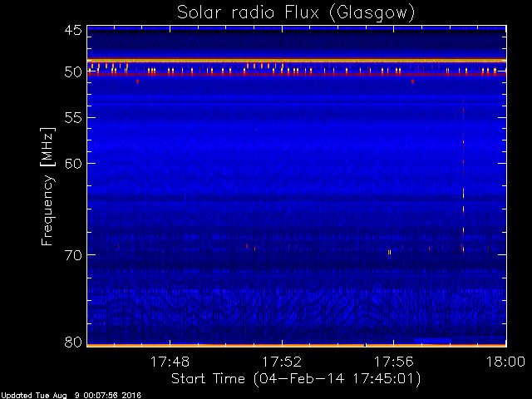532x399 pixels.
Task: Click the 18:00 time tick label
Action: point(506,362)
